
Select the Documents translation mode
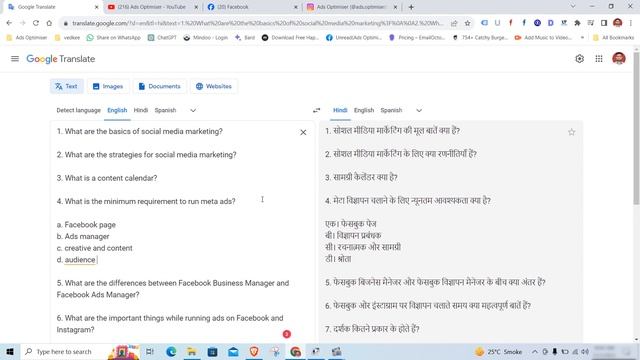[160, 86]
